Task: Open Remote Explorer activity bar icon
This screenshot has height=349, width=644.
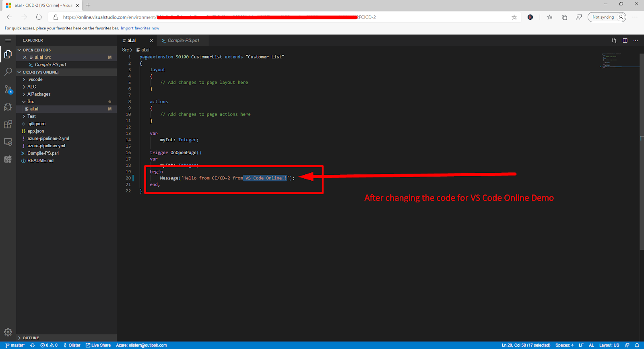Action: (8, 142)
